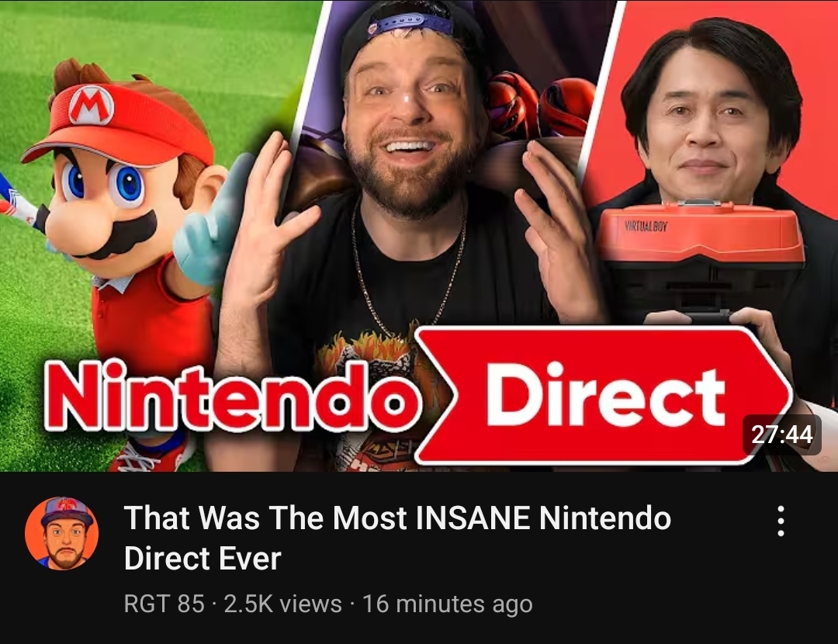
Task: Click the Direct Ever title line
Action: [x=203, y=559]
